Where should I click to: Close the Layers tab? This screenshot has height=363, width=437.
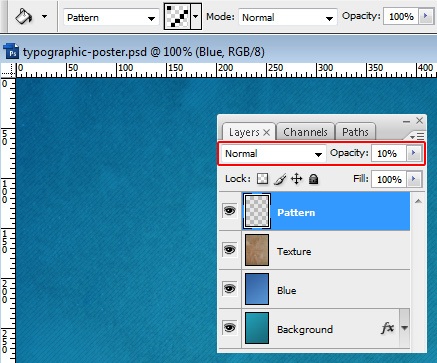pyautogui.click(x=266, y=133)
